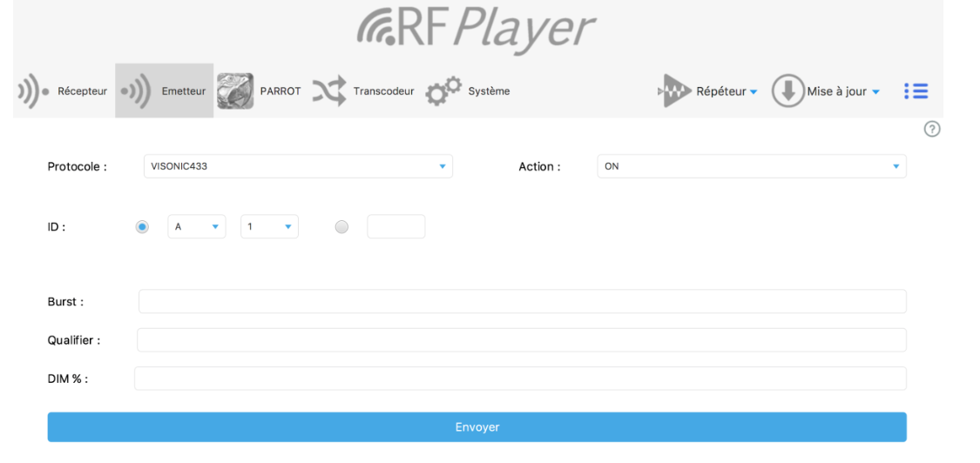Open the Protocole dropdown showing VISONIC433
This screenshot has height=463, width=980.
(x=298, y=166)
